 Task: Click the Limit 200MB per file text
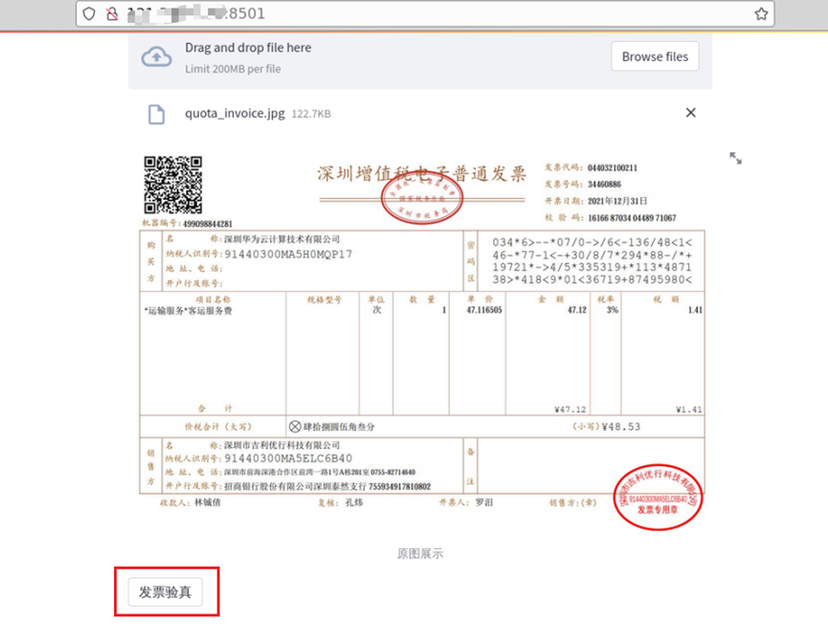233,69
